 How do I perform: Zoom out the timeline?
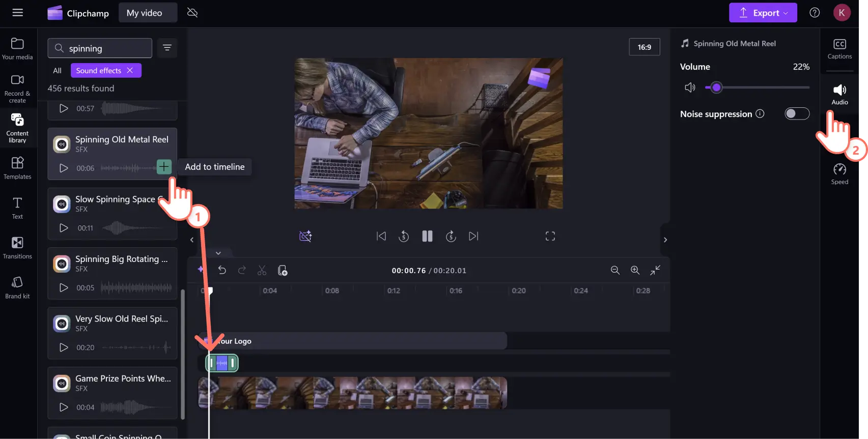click(615, 270)
